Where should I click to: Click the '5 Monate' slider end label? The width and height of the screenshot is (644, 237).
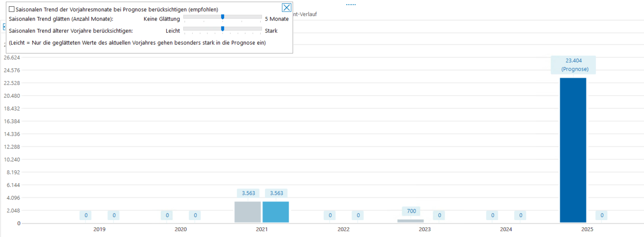[276, 19]
